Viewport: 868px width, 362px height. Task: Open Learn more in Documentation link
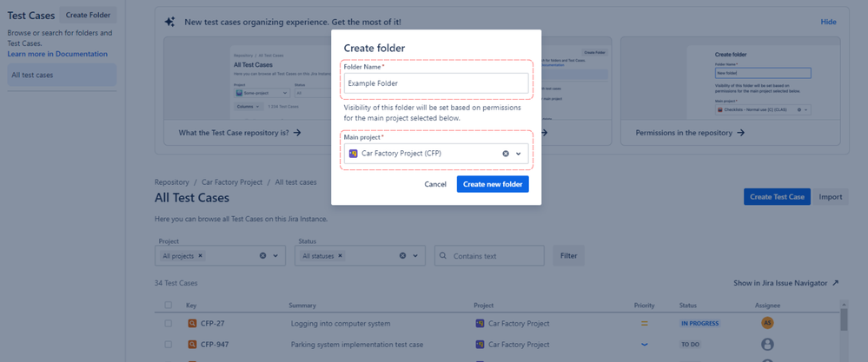coord(57,54)
